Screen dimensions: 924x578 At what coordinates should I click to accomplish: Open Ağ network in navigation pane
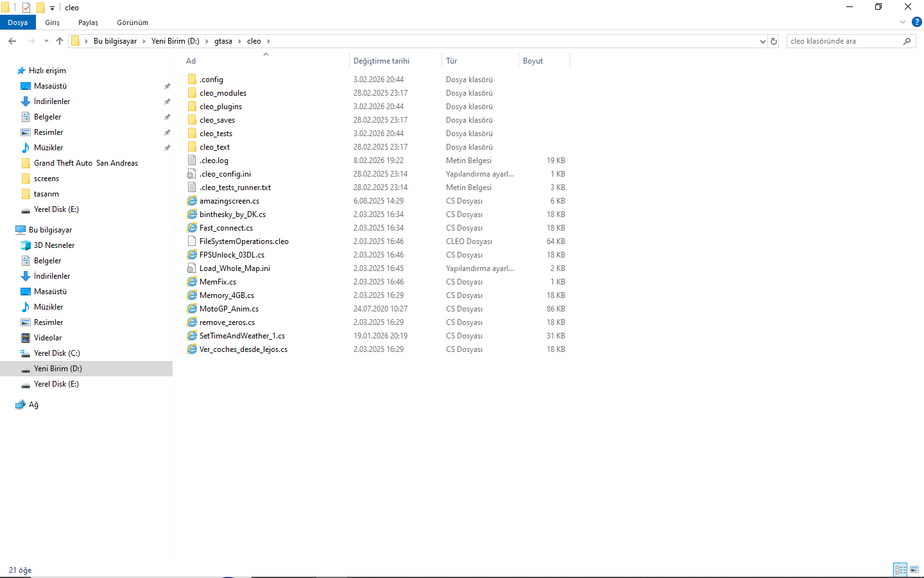[x=33, y=405]
